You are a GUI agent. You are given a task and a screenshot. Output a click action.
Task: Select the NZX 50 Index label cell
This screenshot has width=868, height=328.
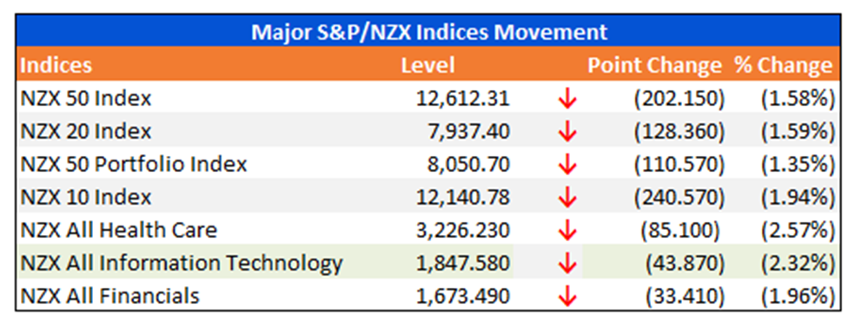[86, 99]
